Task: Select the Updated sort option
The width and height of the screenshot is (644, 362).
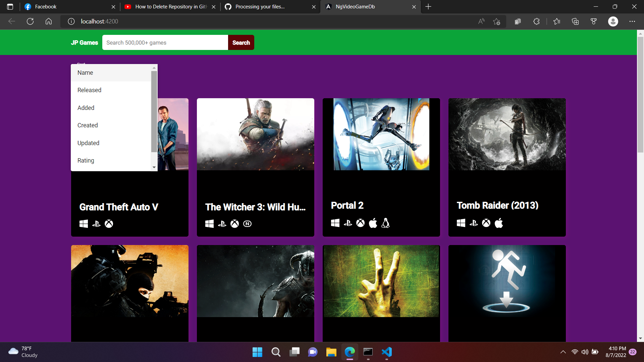Action: (x=111, y=143)
